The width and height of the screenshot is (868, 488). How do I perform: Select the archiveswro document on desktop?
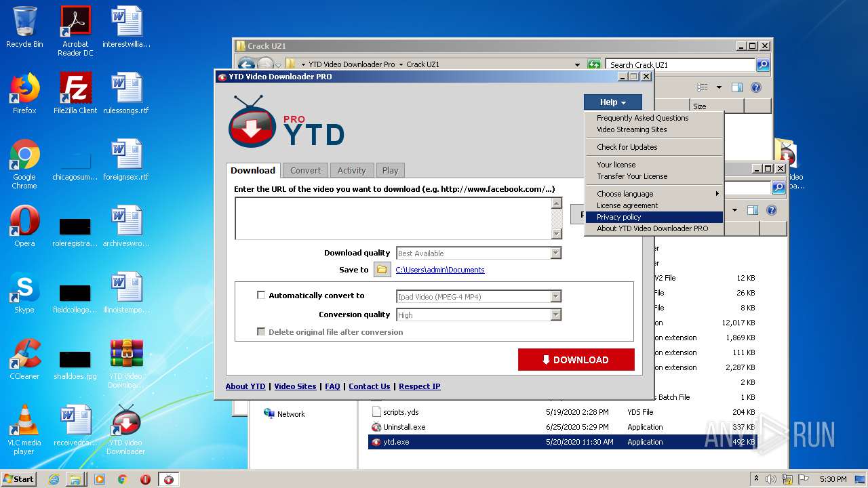point(126,226)
